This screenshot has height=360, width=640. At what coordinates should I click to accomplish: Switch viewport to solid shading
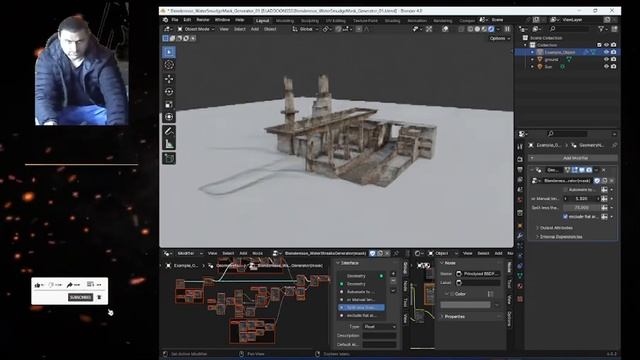(x=477, y=29)
